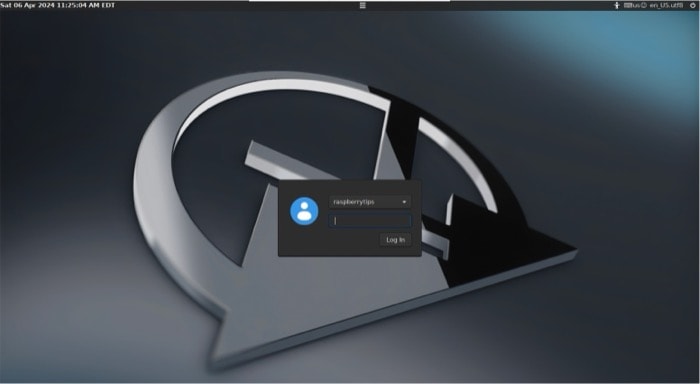Open the accessibility menu icon
Screen dimensions: 700x384
(x=617, y=5)
